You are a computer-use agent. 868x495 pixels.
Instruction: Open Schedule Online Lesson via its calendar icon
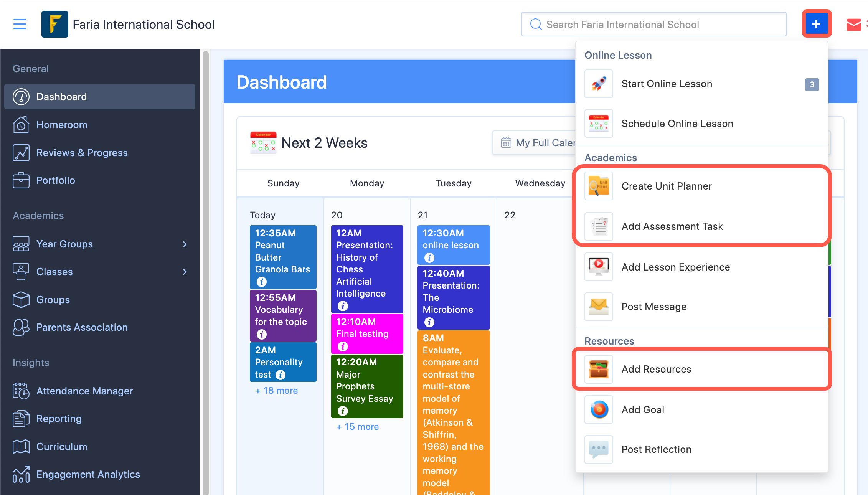[x=599, y=123]
